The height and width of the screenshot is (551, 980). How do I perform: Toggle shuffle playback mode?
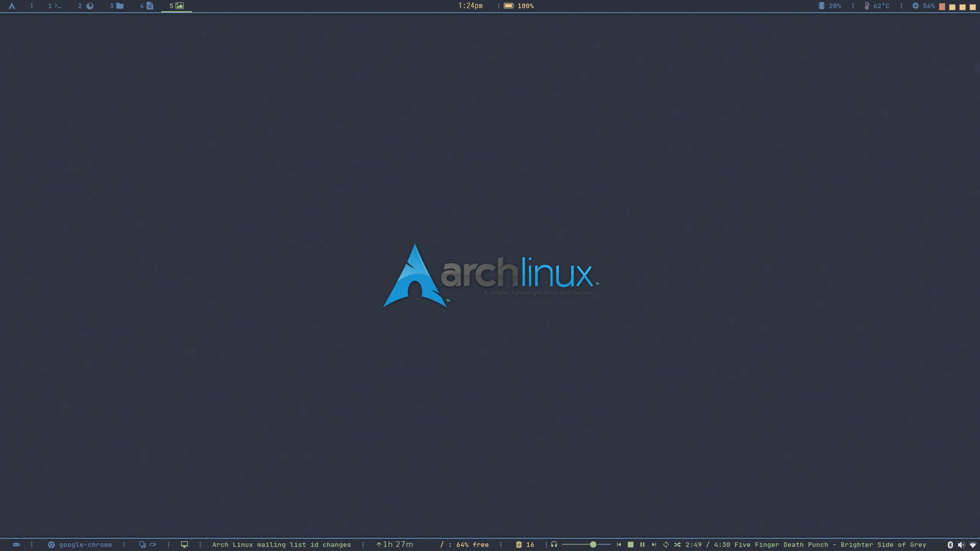pos(678,544)
